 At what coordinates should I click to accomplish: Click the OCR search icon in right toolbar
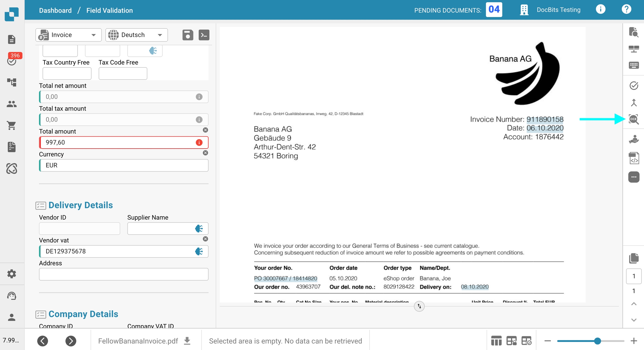click(x=634, y=119)
